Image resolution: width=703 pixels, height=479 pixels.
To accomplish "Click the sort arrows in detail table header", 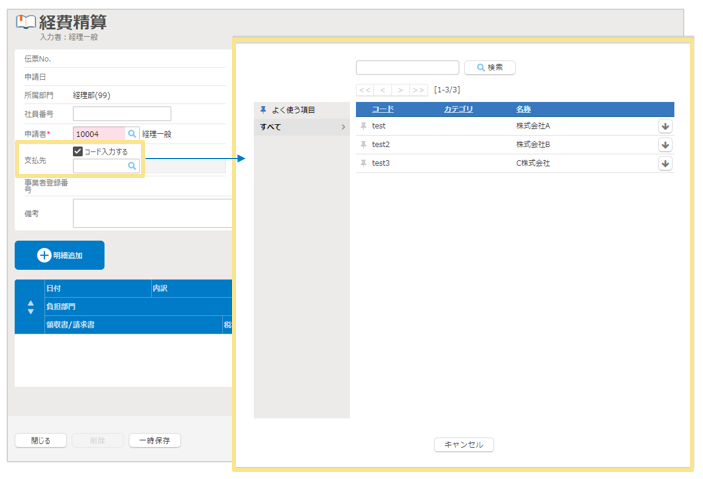I will click(x=29, y=307).
